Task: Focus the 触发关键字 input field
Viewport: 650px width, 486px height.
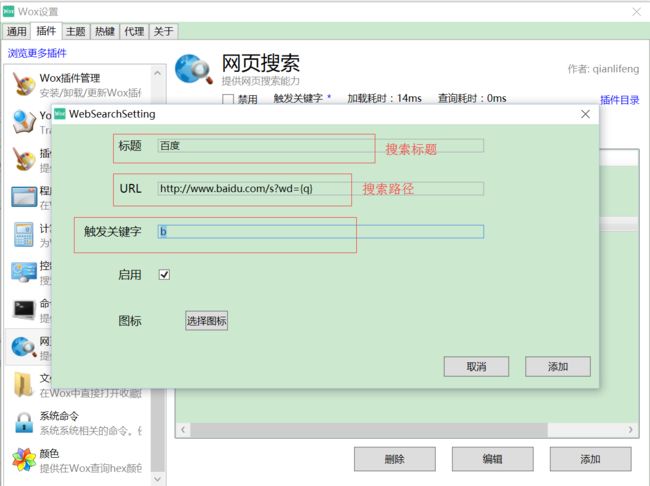Action: coord(320,231)
